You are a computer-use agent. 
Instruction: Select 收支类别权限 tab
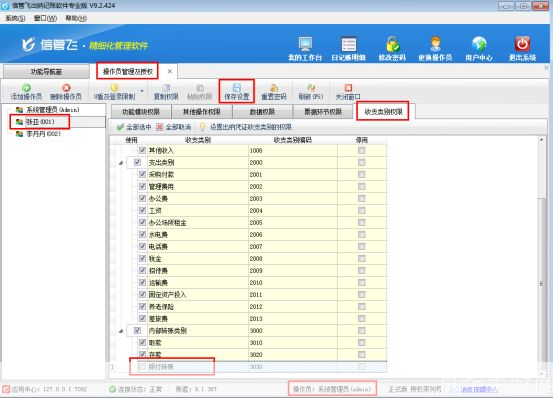coord(383,112)
